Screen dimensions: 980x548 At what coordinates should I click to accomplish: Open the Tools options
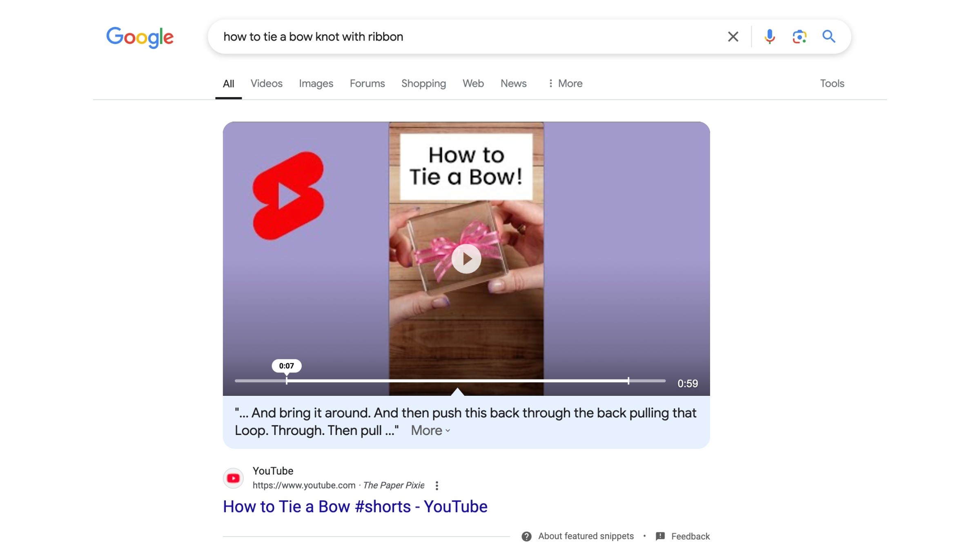tap(832, 83)
